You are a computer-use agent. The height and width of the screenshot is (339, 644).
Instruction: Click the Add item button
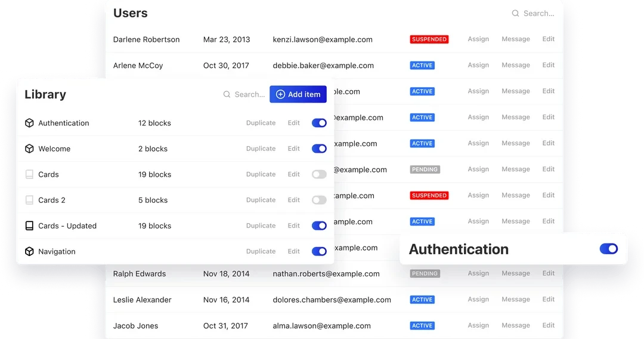298,94
